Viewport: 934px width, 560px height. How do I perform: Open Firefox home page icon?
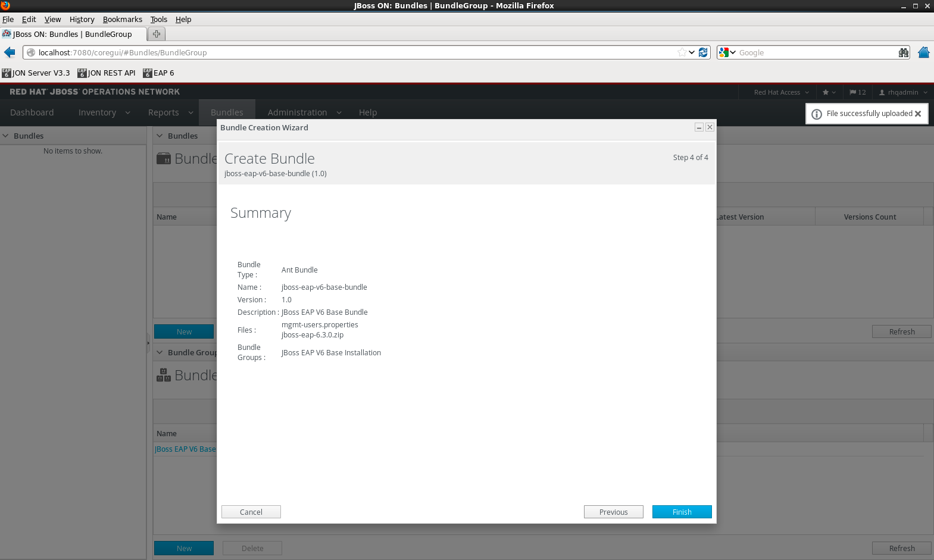click(923, 52)
